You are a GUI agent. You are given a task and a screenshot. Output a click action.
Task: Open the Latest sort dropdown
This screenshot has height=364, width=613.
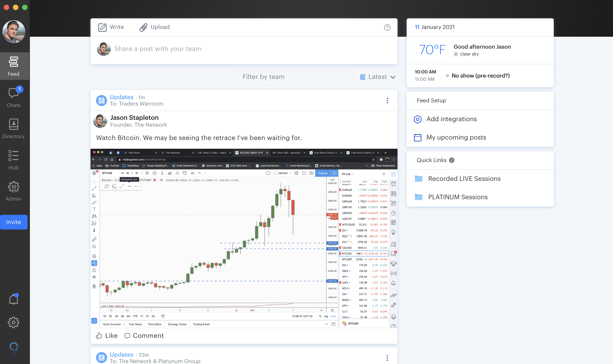click(377, 77)
